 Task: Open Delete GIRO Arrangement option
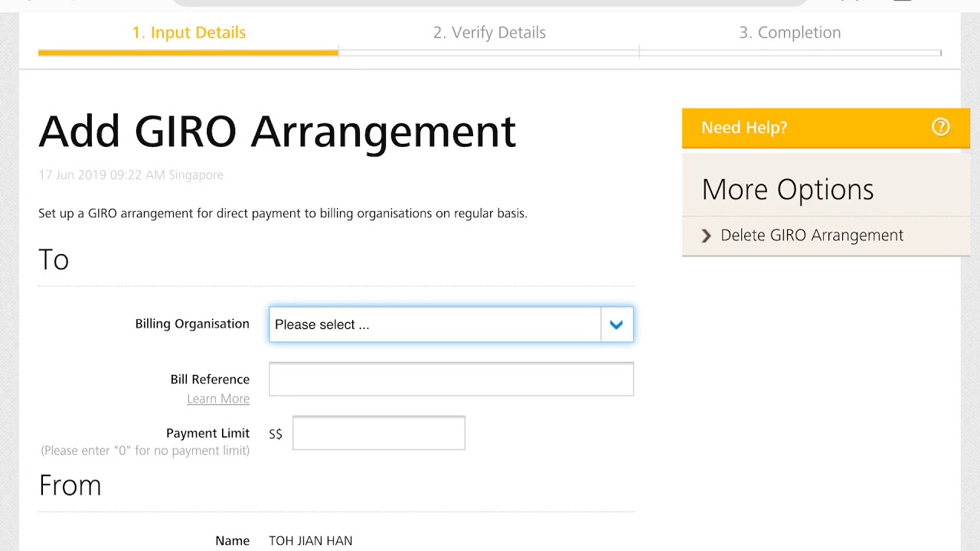[812, 235]
